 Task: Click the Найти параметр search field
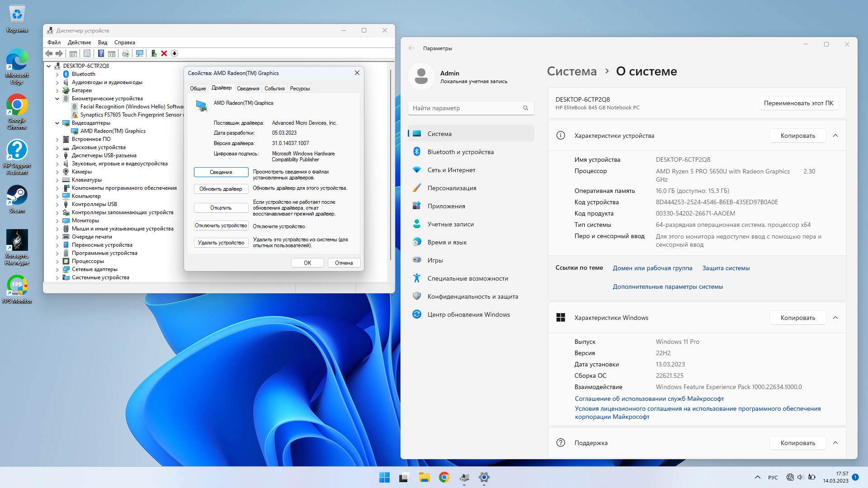[x=471, y=108]
